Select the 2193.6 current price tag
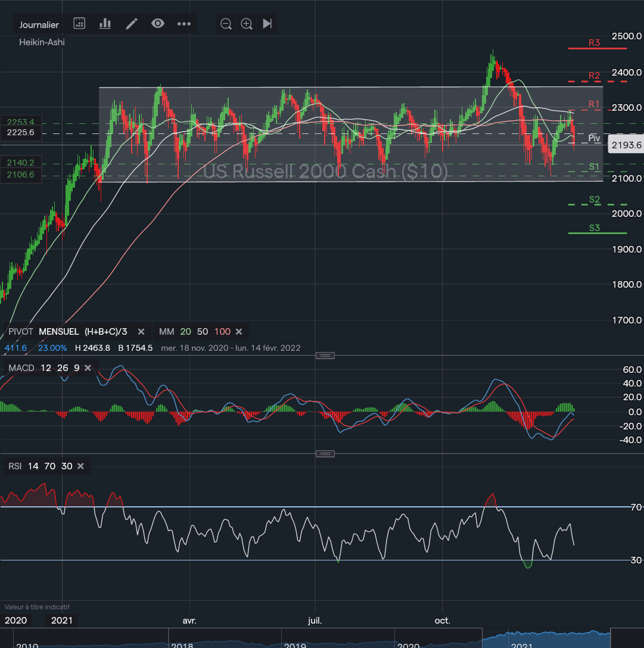The image size is (644, 648). tap(626, 145)
